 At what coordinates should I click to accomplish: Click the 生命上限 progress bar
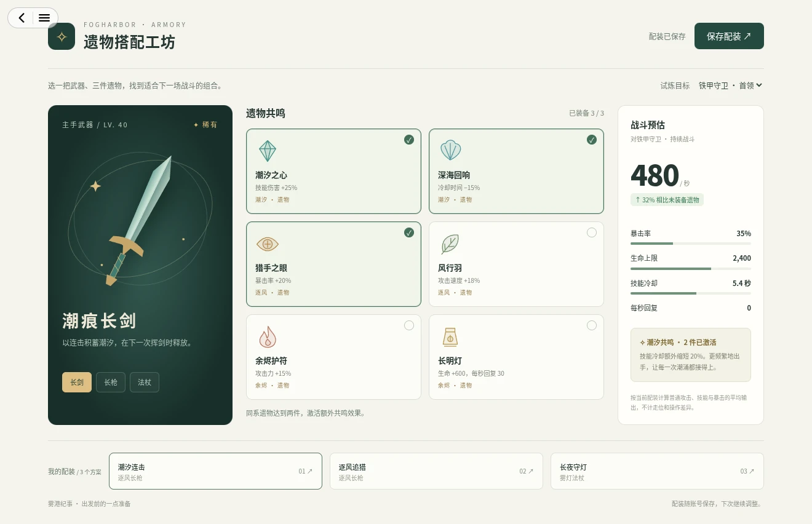tap(691, 269)
